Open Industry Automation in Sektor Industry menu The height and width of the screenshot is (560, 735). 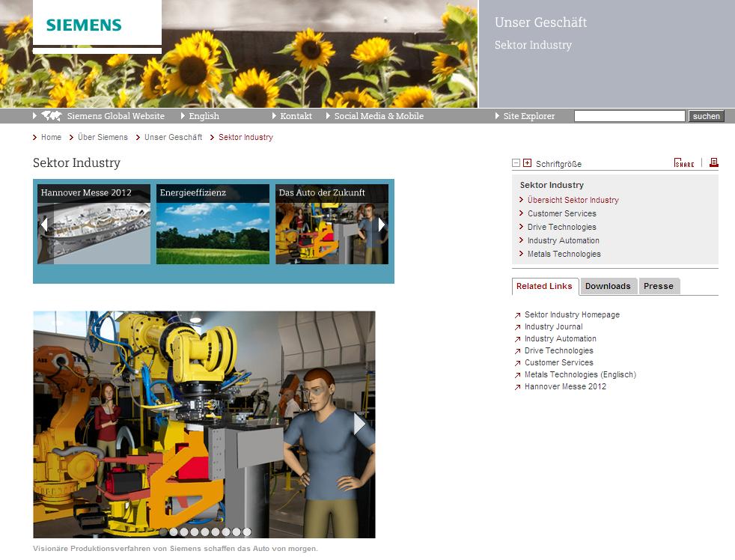coord(564,240)
